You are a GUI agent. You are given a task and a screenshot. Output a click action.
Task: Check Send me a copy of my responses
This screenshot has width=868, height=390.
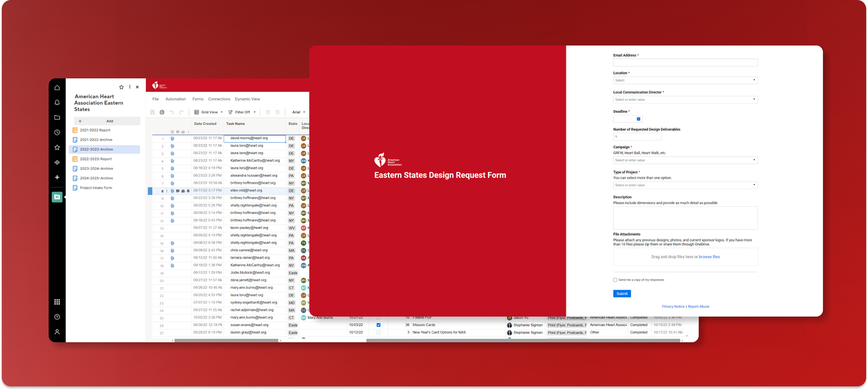tap(615, 280)
